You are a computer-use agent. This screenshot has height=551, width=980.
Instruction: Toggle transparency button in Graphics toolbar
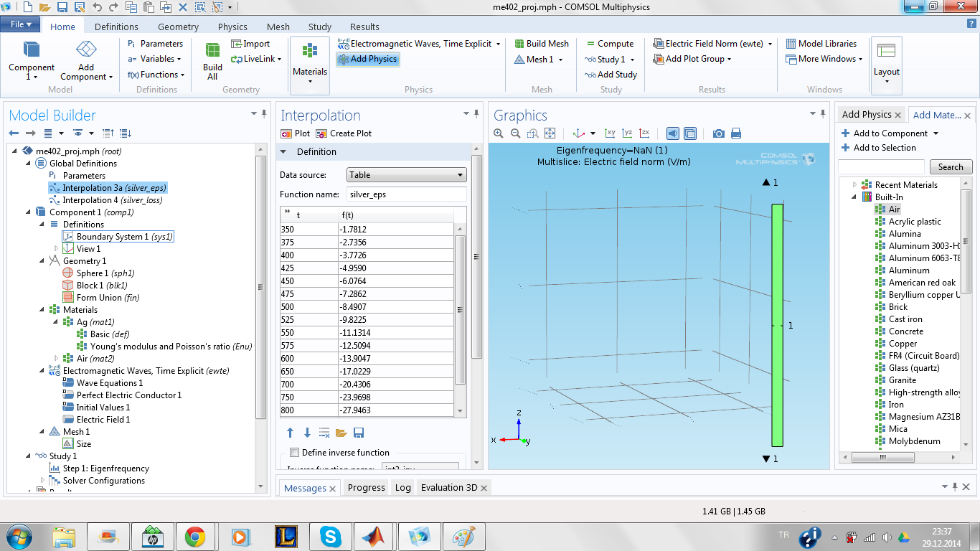point(690,133)
